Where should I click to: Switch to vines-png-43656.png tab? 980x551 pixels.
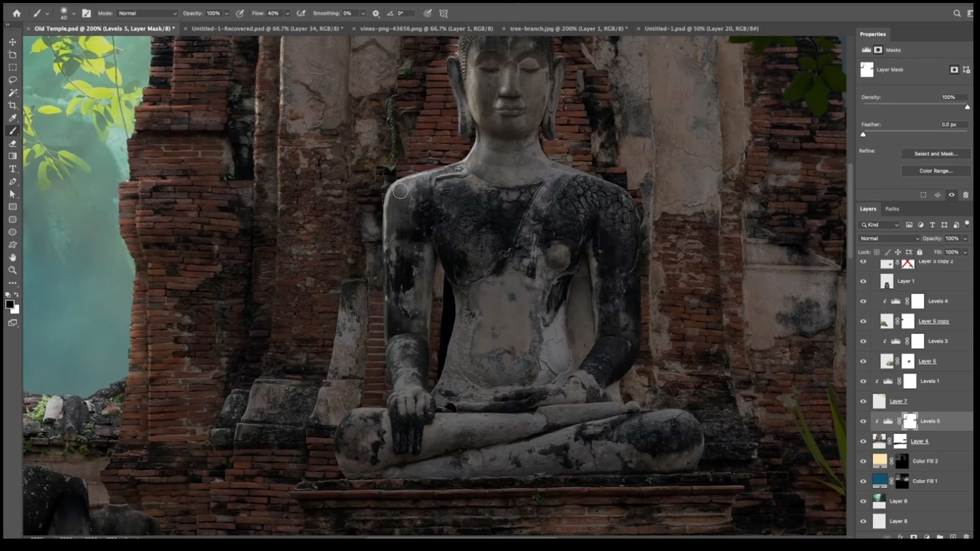[427, 29]
